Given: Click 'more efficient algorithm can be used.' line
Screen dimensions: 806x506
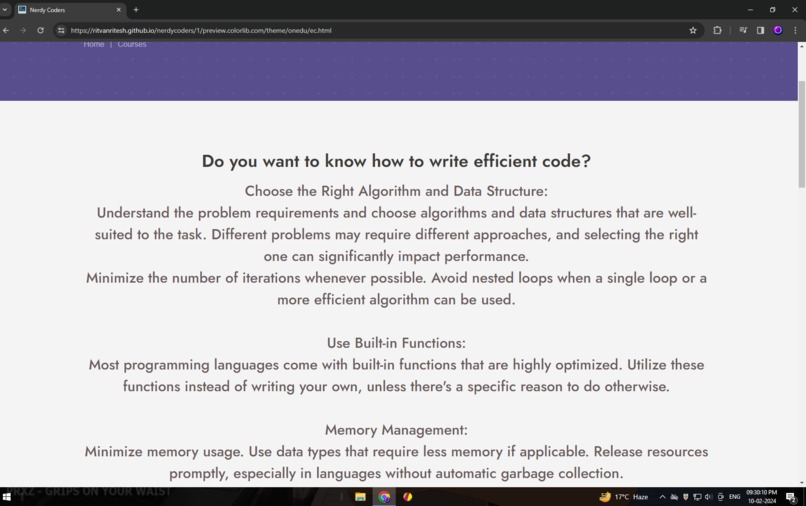Looking at the screenshot, I should coord(396,299).
